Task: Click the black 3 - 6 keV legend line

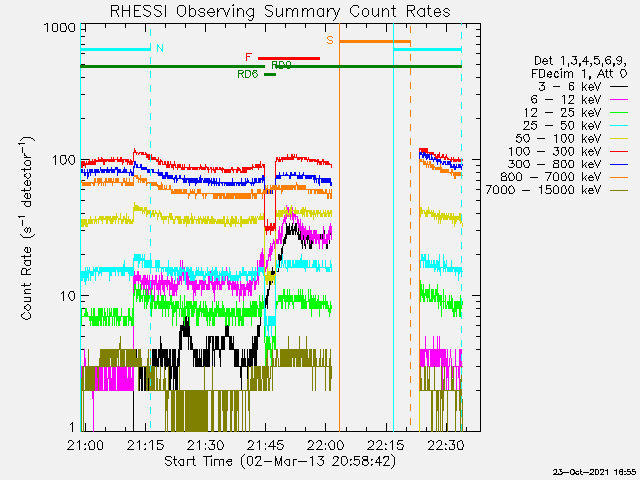Action: [619, 87]
